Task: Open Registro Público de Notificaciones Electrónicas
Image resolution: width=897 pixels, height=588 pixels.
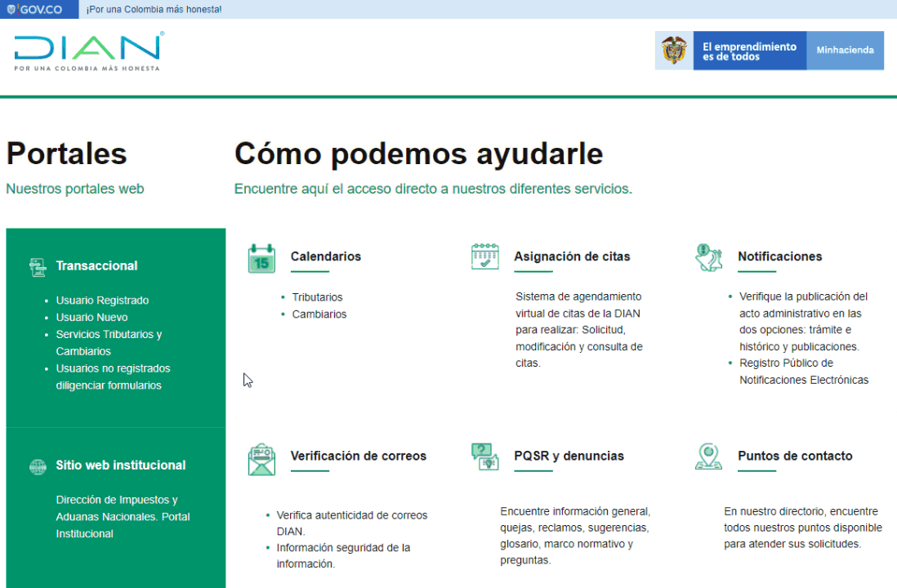Action: [x=803, y=372]
